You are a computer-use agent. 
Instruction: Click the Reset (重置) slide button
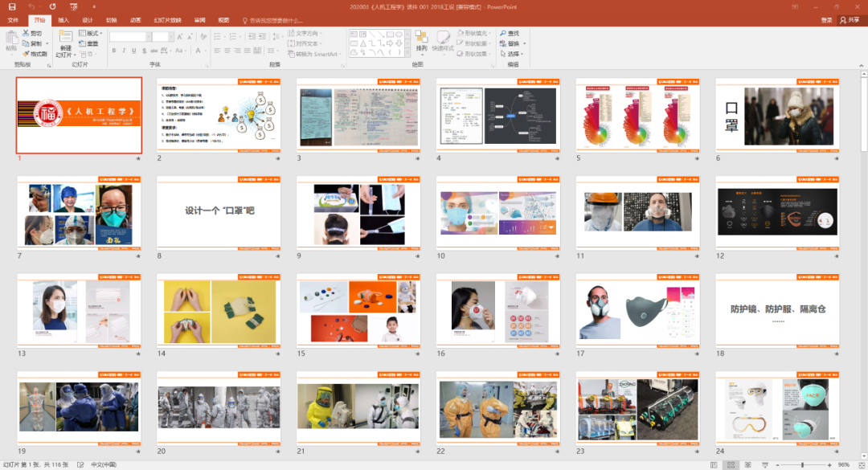tap(88, 43)
